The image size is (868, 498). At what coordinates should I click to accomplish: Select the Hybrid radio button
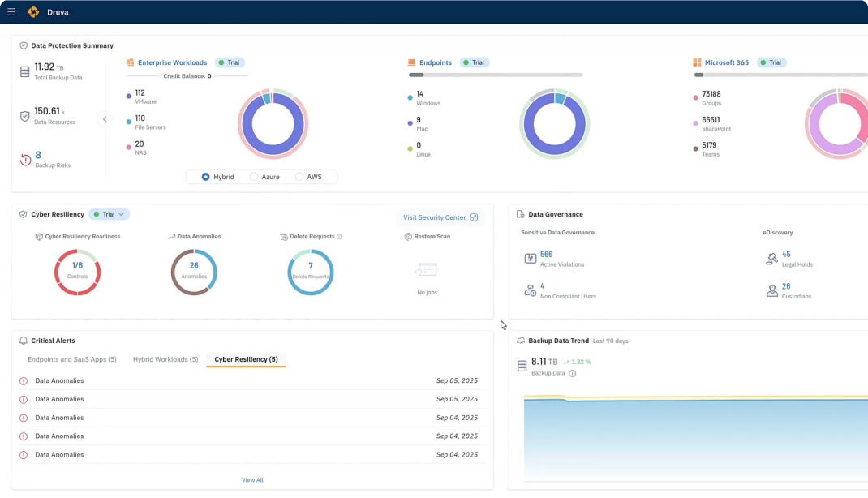[206, 177]
